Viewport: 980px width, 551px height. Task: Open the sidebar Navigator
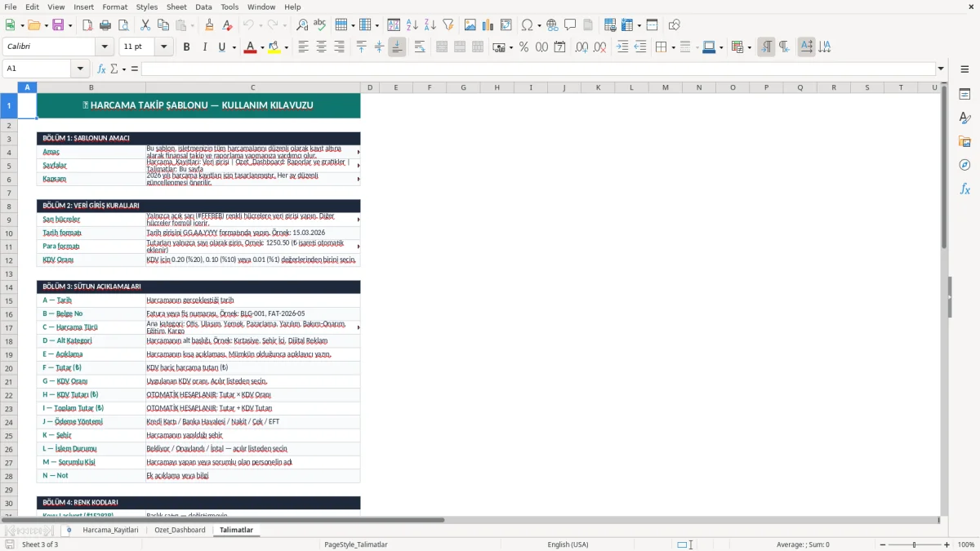click(964, 165)
